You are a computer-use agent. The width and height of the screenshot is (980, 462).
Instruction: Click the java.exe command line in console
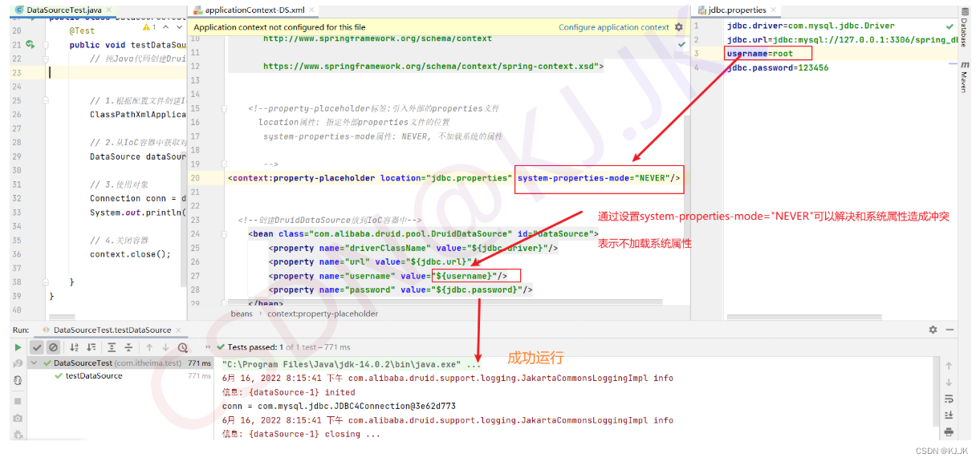[x=352, y=364]
